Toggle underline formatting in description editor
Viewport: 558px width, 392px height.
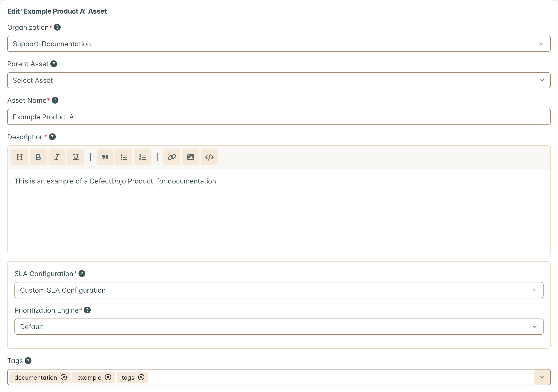click(x=75, y=157)
